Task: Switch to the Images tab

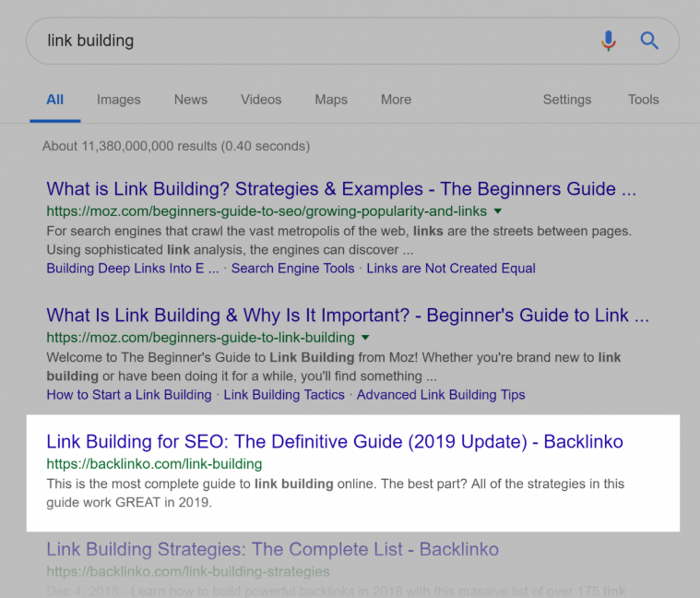Action: point(119,100)
